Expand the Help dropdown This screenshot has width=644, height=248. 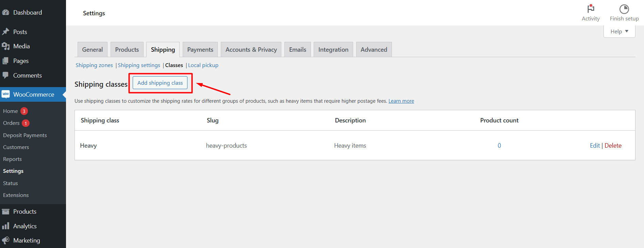619,32
